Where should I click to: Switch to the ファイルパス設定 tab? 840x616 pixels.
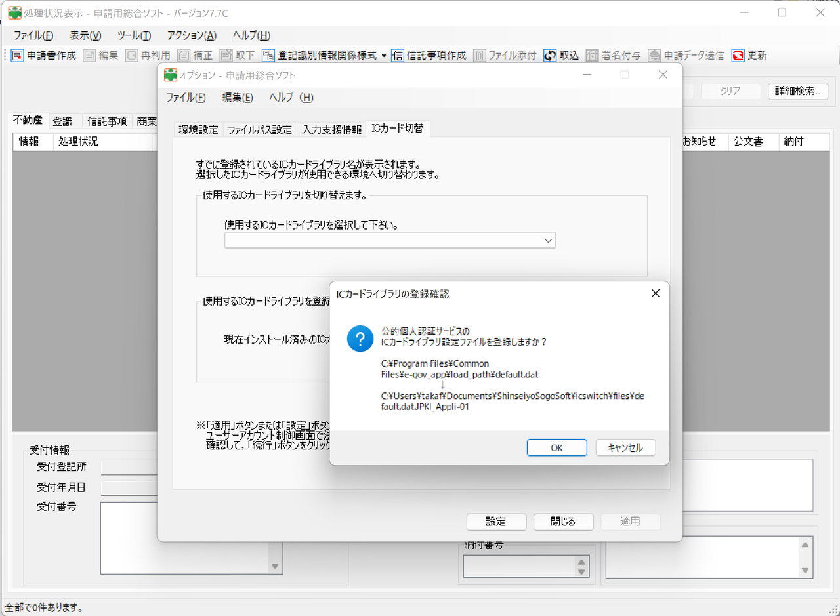(x=259, y=130)
